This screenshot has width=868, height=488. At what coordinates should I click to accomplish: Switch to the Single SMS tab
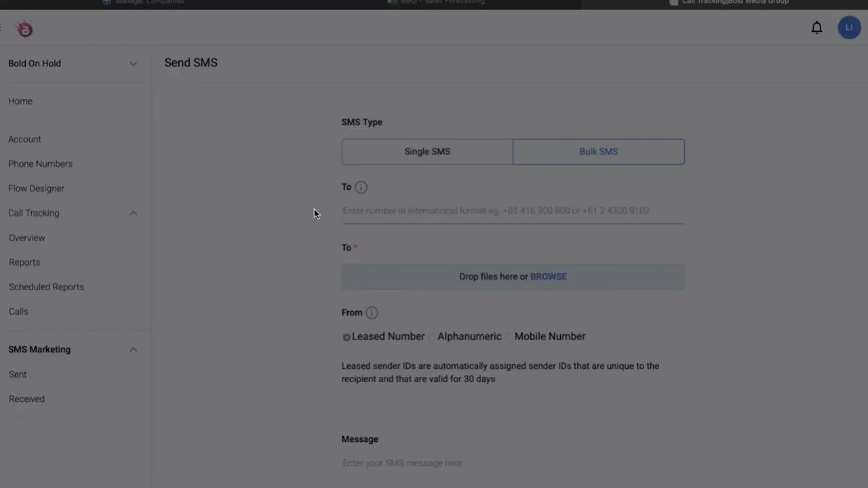pos(427,152)
